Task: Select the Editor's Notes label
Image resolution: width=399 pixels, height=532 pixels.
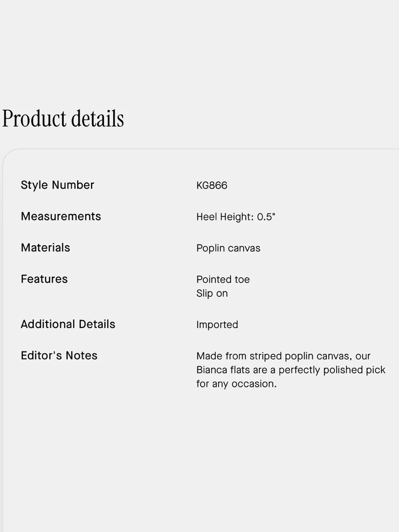Action: pyautogui.click(x=59, y=355)
